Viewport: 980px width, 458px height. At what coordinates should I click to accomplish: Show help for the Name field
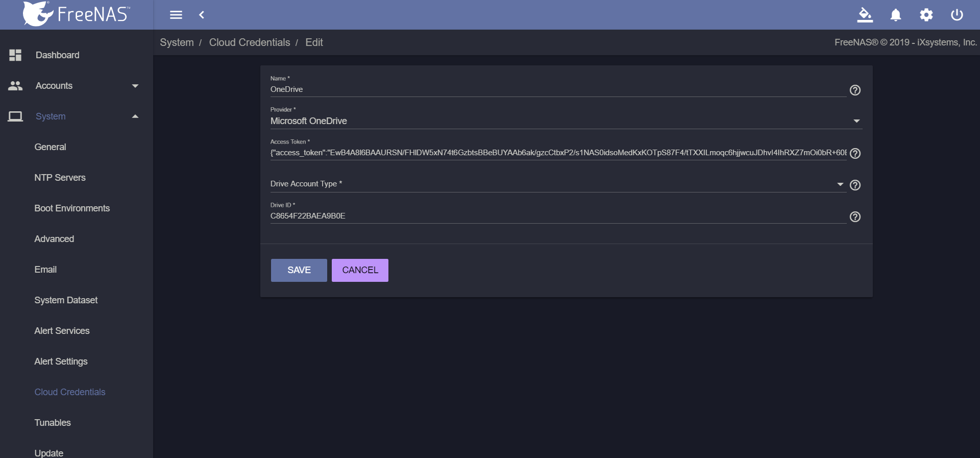(855, 90)
